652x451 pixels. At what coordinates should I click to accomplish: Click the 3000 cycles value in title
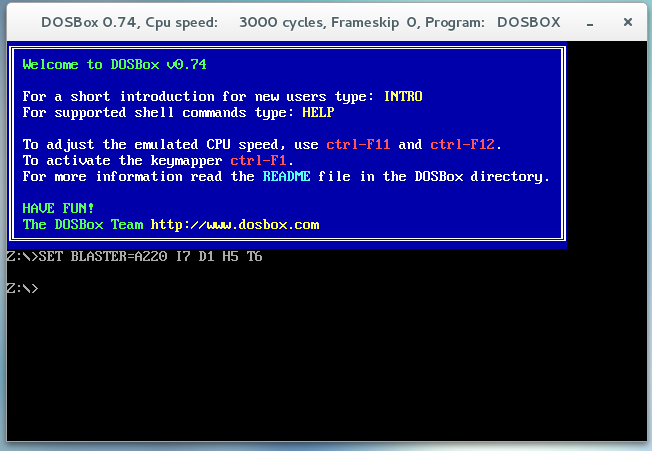283,22
